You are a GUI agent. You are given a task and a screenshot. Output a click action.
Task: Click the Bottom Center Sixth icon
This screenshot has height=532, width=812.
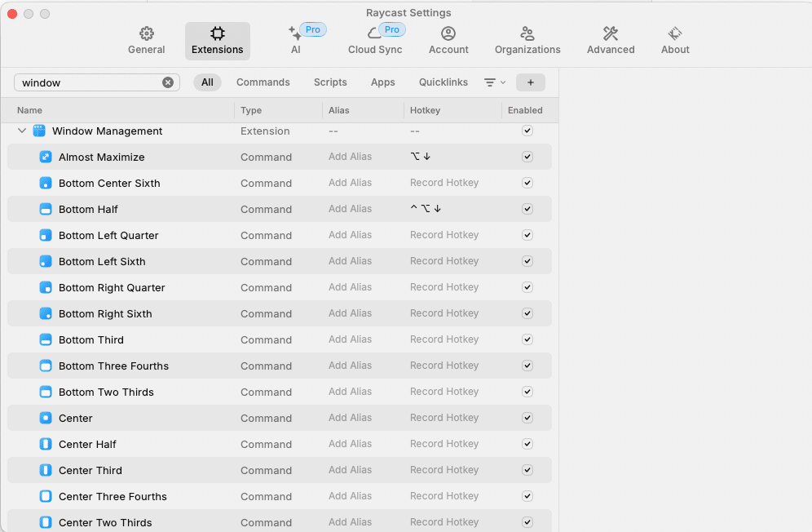46,183
